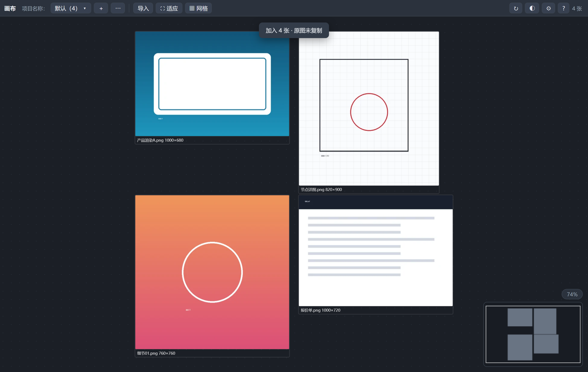The image size is (588, 372).
Task: Open the more options ellipsis menu
Action: [118, 8]
